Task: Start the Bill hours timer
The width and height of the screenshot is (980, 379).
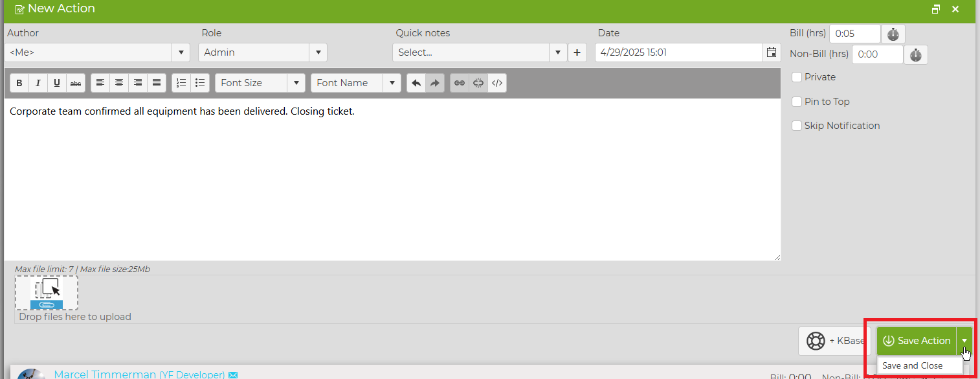Action: click(x=893, y=34)
